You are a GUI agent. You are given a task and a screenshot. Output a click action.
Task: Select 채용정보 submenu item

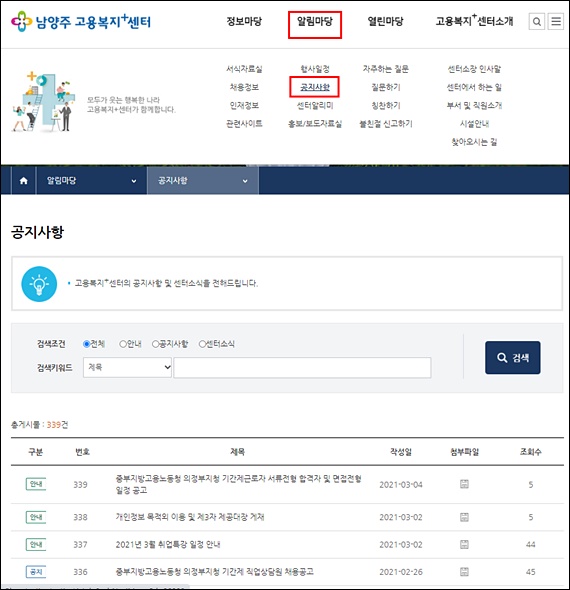coord(244,87)
